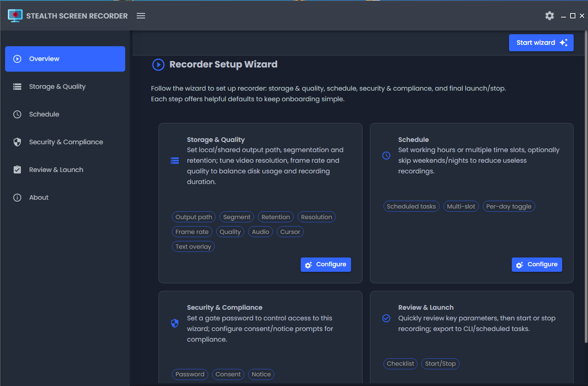This screenshot has height=386, width=588.
Task: Click the Text overlay chip
Action: pos(193,247)
